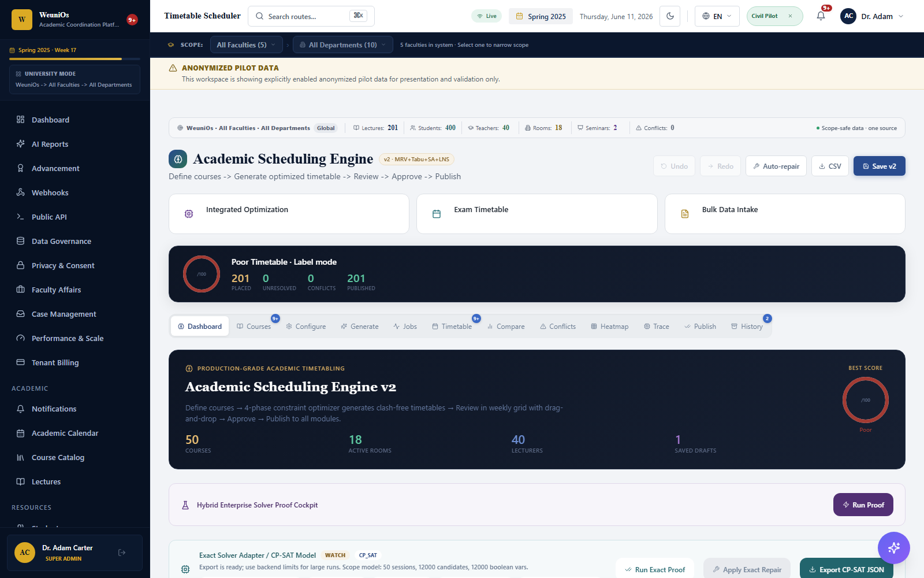The image size is (924, 578).
Task: Switch to the Heatmap tab
Action: 610,327
